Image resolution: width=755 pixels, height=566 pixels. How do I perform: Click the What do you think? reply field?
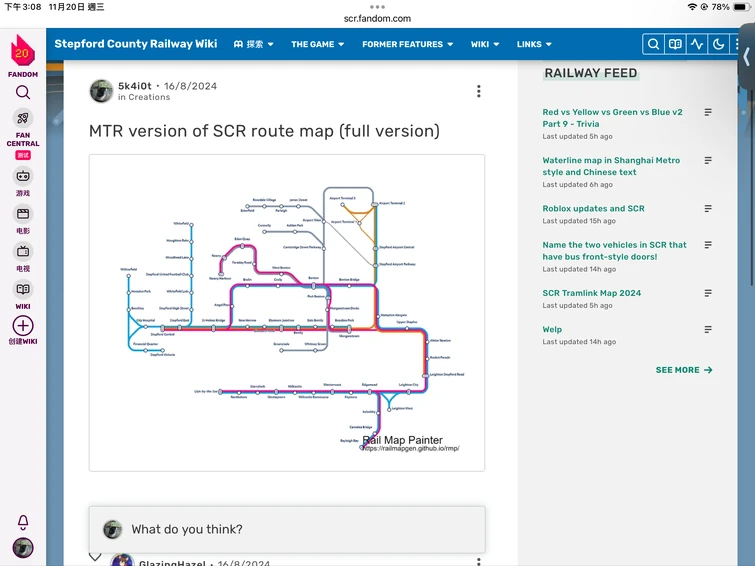[x=287, y=529]
